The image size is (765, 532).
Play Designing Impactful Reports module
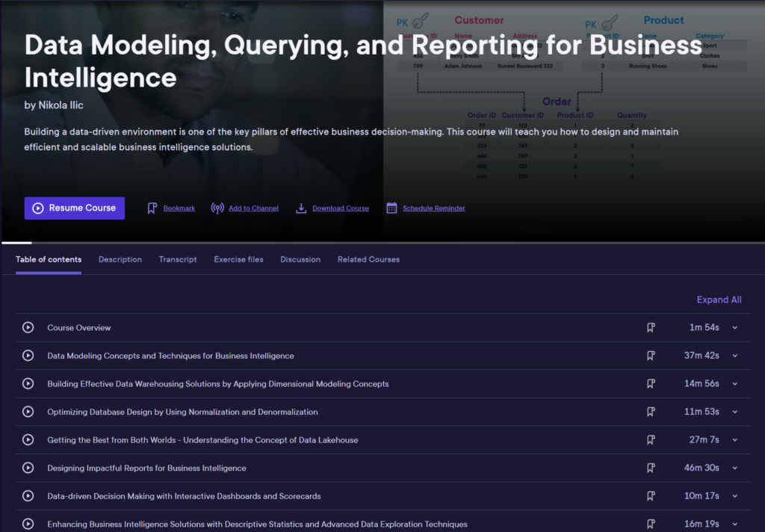point(28,468)
